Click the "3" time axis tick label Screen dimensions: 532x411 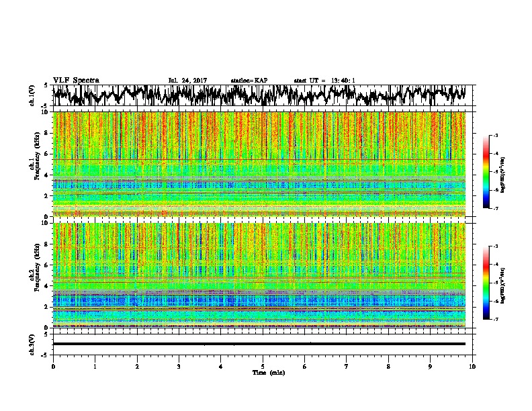[179, 367]
